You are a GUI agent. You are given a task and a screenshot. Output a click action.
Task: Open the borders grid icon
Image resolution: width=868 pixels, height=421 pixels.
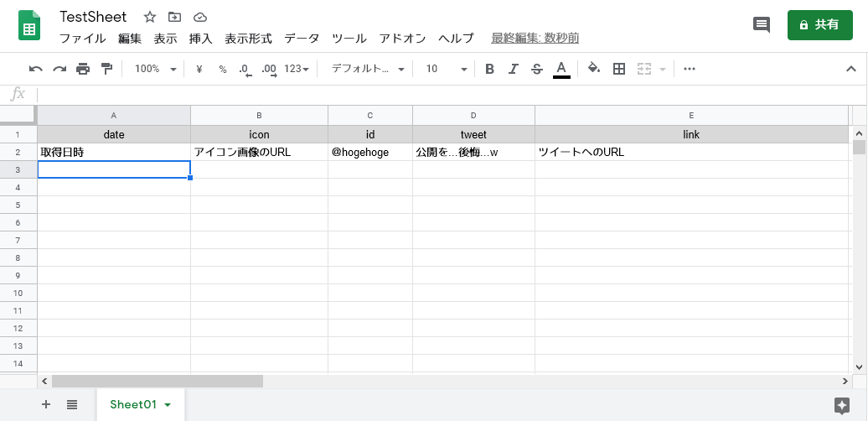click(x=619, y=69)
